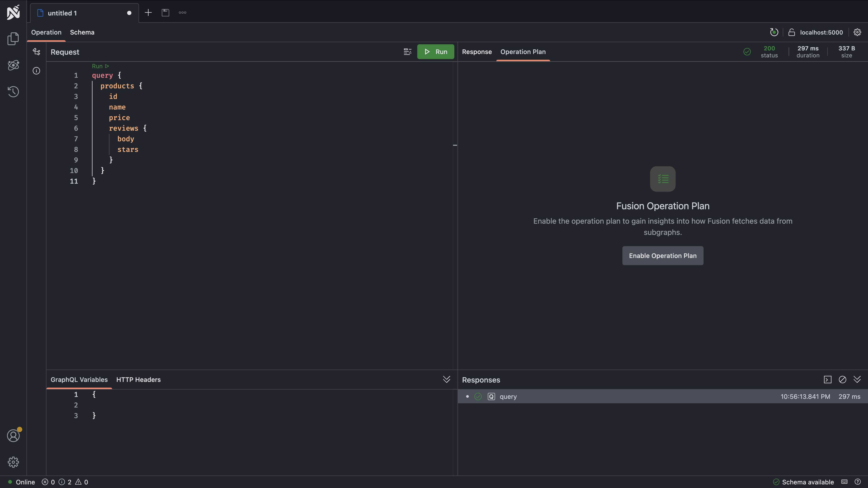Select the query entry in Responses list
The width and height of the screenshot is (868, 488).
pyautogui.click(x=508, y=397)
